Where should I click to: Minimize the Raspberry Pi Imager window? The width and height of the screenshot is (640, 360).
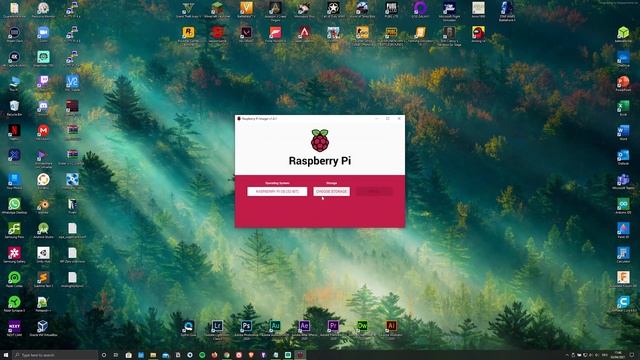376,118
